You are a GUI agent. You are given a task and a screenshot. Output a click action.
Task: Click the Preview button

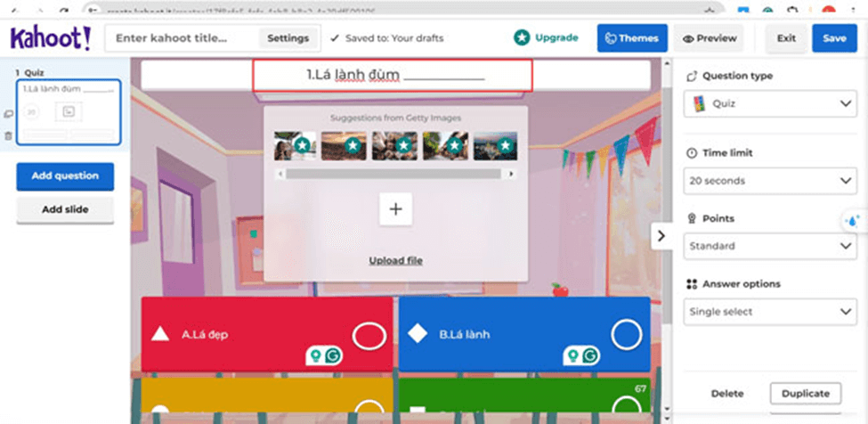coord(710,38)
